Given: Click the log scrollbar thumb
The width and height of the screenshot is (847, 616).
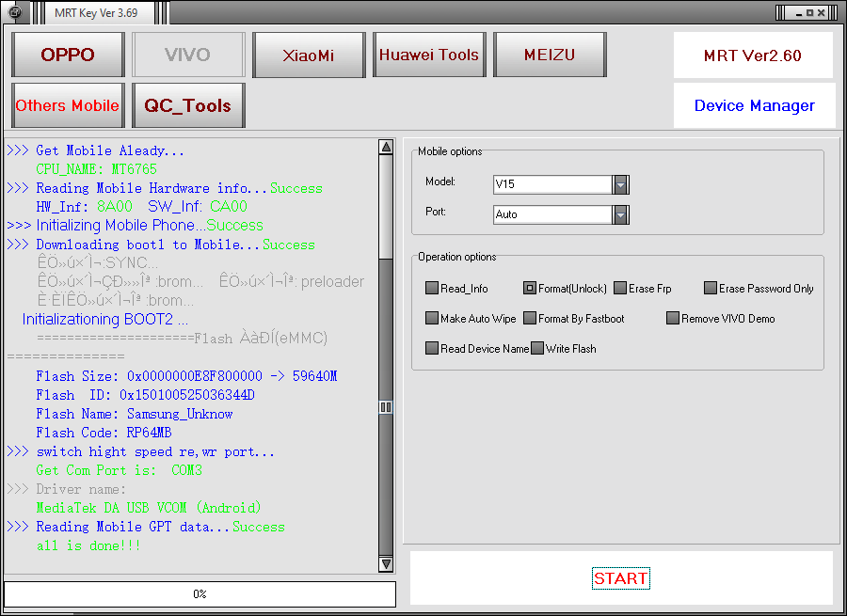Looking at the screenshot, I should click(x=386, y=406).
